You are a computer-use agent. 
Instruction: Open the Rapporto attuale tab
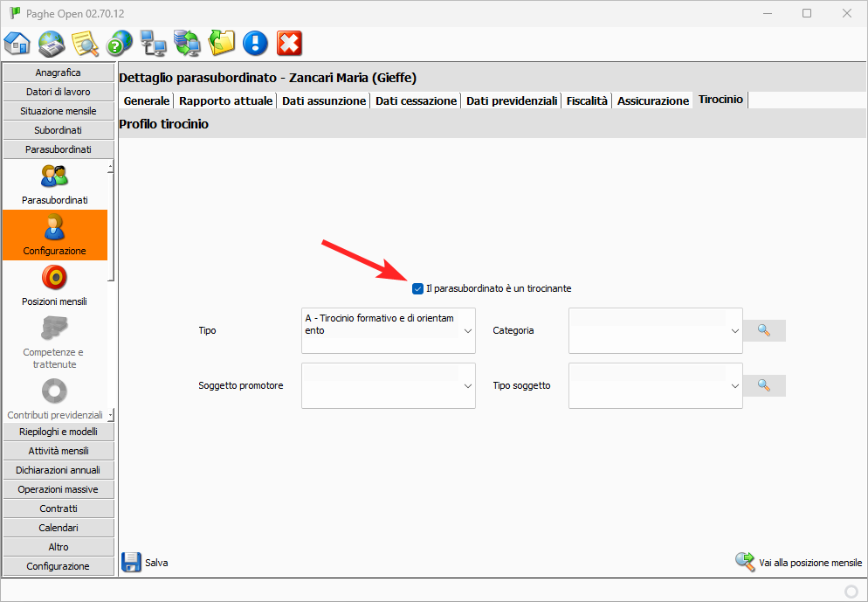(x=225, y=100)
